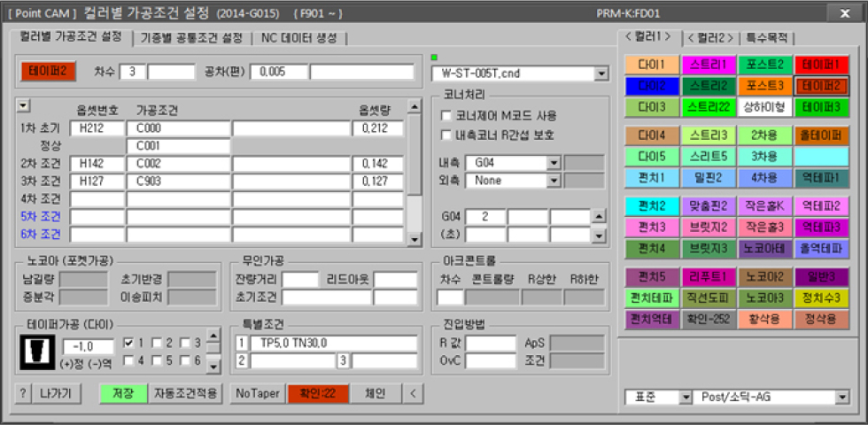Screen dimensions: 868x425
Task: Click the 공차(편) 0.005 input field
Action: (x=278, y=71)
